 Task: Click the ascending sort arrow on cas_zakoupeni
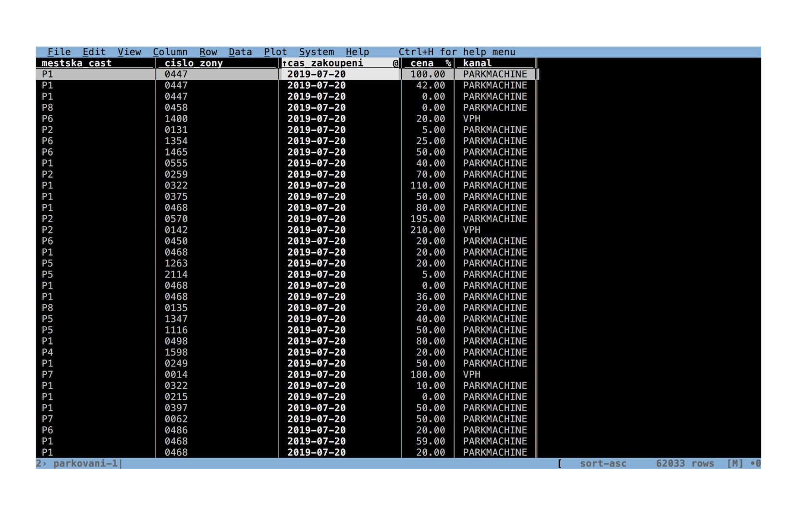point(284,63)
